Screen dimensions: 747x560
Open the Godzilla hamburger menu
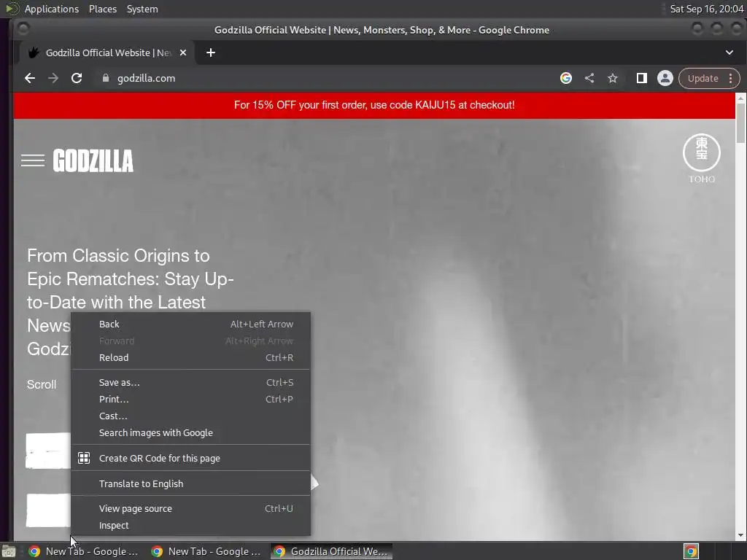[x=33, y=160]
